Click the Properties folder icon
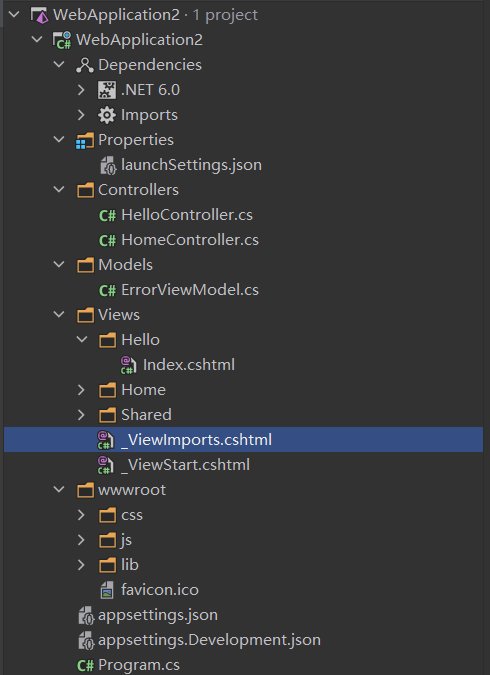 (84, 140)
